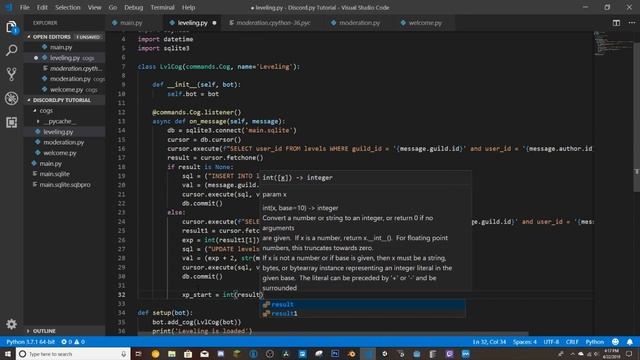The height and width of the screenshot is (360, 640).
Task: Switch to the moderation.py editor tab
Action: [359, 23]
